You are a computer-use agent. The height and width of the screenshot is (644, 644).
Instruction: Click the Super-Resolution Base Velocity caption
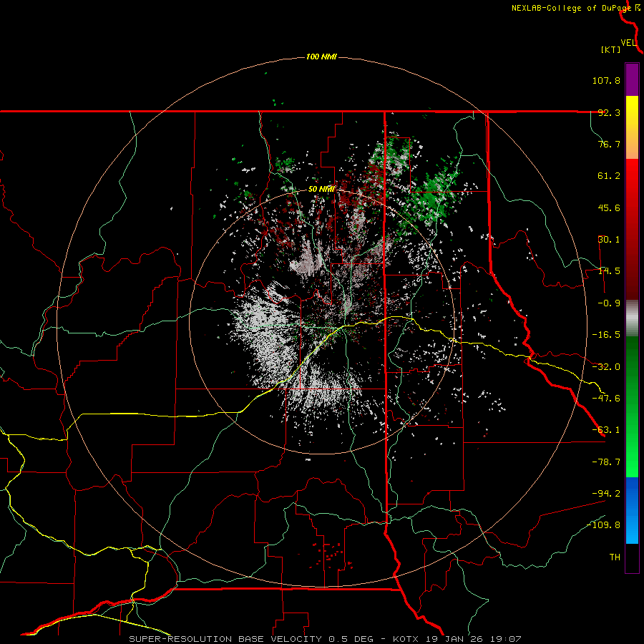pyautogui.click(x=326, y=639)
